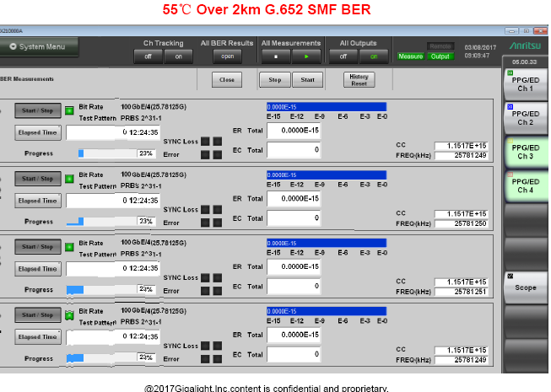Screen dimensions: 551x392
Task: Close the BER Measurements panel
Action: tap(226, 80)
